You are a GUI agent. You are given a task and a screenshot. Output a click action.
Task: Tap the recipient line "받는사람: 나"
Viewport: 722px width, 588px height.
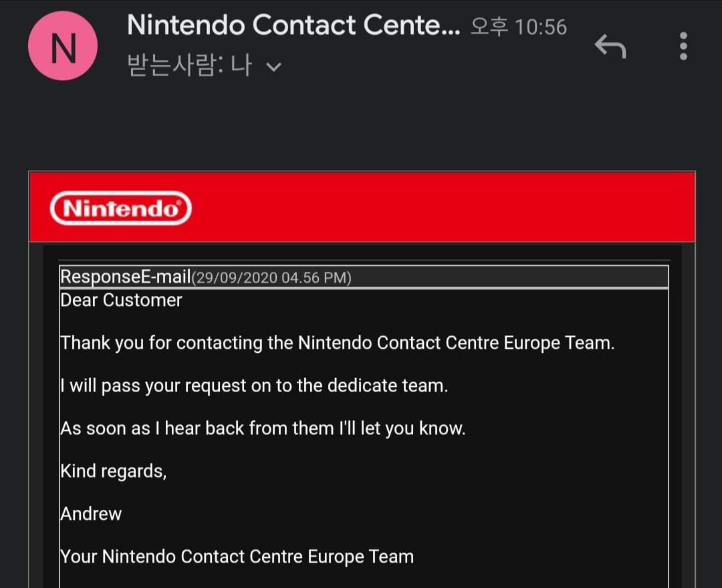[189, 66]
